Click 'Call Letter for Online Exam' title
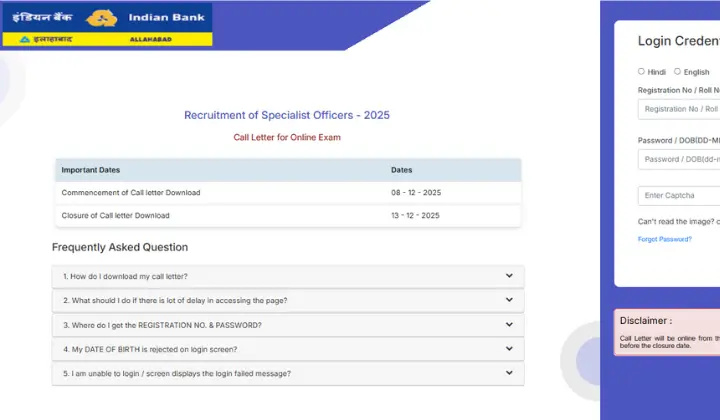Viewport: 720px width, 420px height. [287, 137]
